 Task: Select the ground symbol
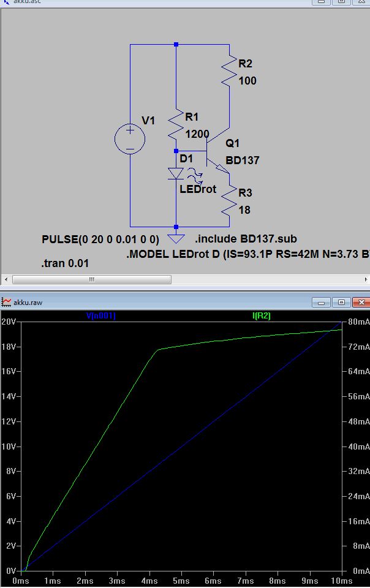coord(176,238)
